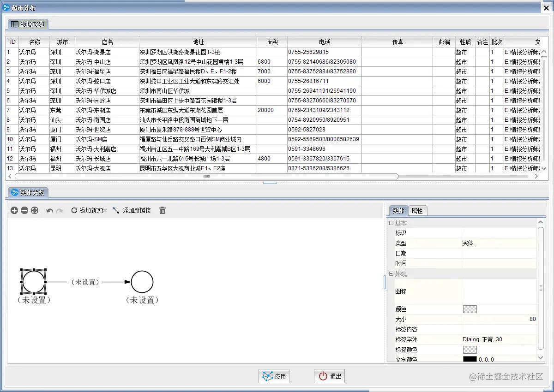Click the 面积 column header

coord(272,42)
